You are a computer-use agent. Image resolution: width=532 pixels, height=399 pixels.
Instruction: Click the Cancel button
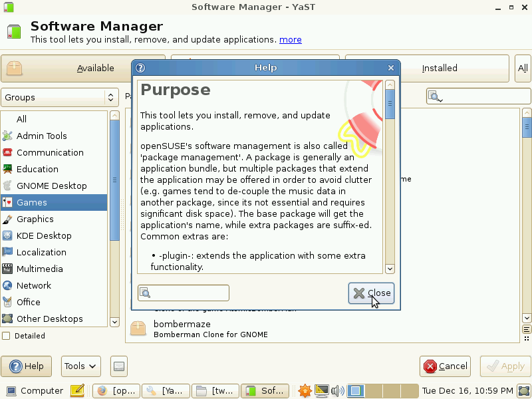tap(445, 366)
